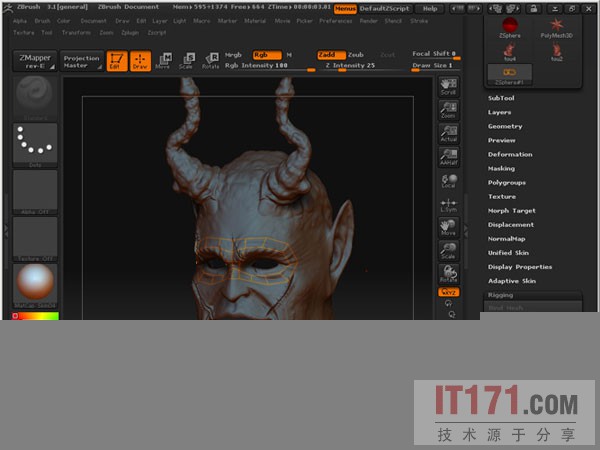Screen dimensions: 600x450
Task: Click the Projection Master button
Action: 81,61
